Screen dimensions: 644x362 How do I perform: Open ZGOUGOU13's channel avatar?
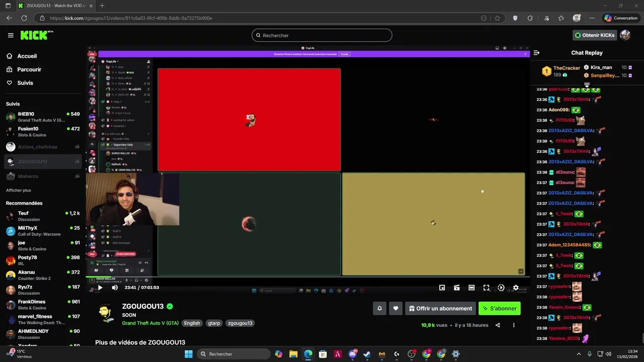pyautogui.click(x=105, y=314)
